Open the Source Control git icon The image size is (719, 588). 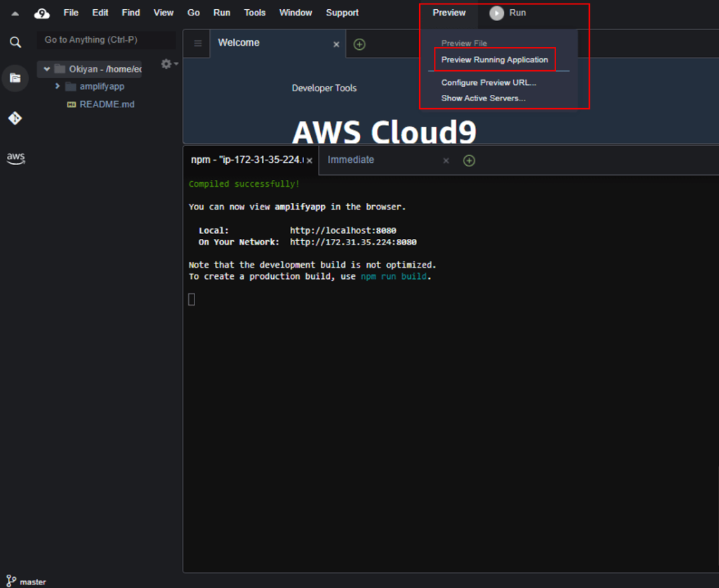coord(15,118)
